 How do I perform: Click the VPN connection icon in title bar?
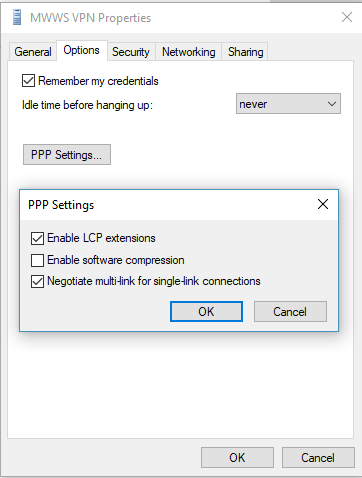pos(17,17)
